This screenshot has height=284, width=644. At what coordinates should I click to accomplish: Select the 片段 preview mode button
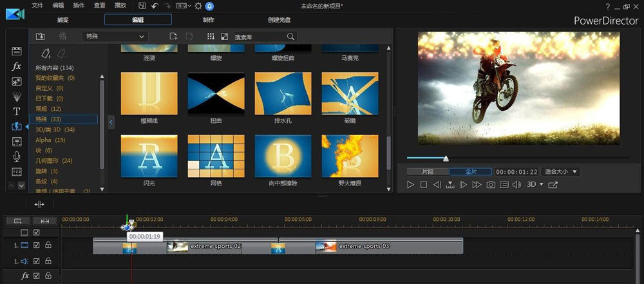coord(427,172)
